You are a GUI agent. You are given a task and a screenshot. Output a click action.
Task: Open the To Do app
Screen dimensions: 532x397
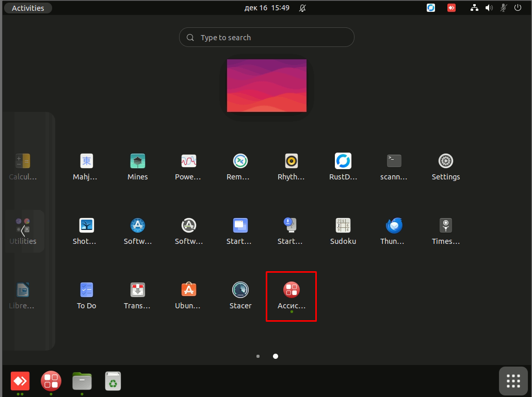coord(87,290)
